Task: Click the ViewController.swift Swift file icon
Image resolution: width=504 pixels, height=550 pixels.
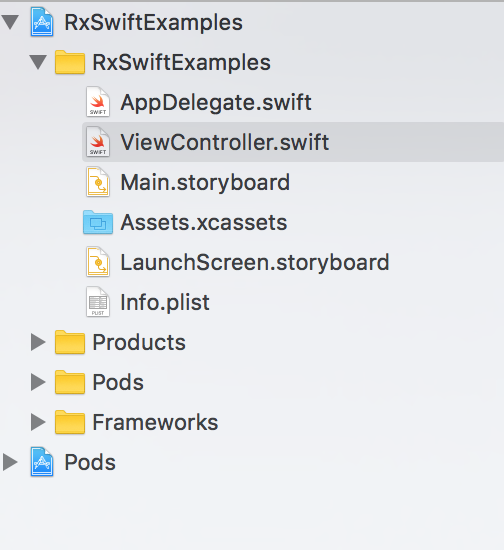Action: click(98, 142)
